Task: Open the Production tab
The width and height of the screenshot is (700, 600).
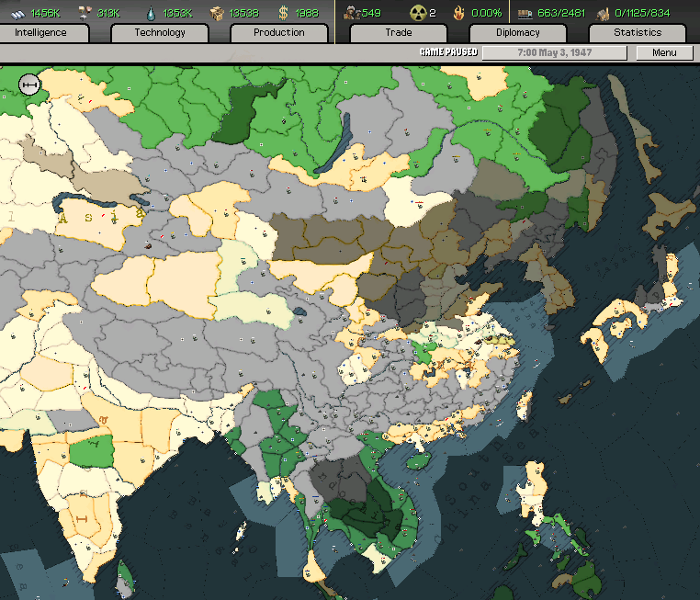Action: [x=278, y=33]
